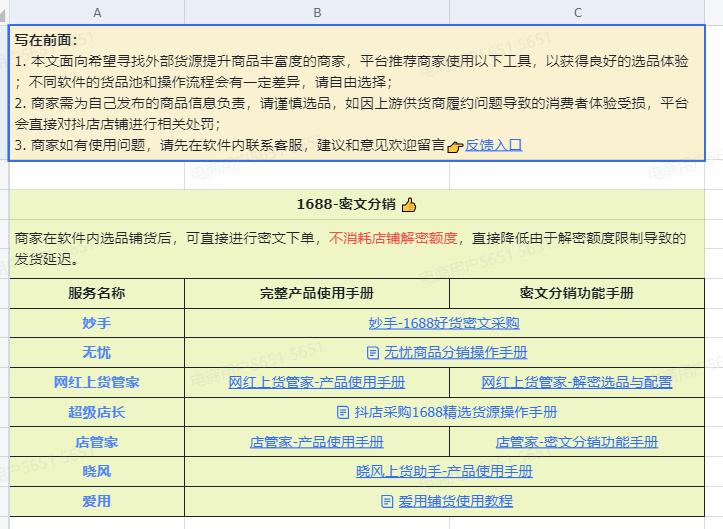Open 网红上货管家-产品使用手册 link
Image resolution: width=723 pixels, height=529 pixels.
[x=317, y=382]
